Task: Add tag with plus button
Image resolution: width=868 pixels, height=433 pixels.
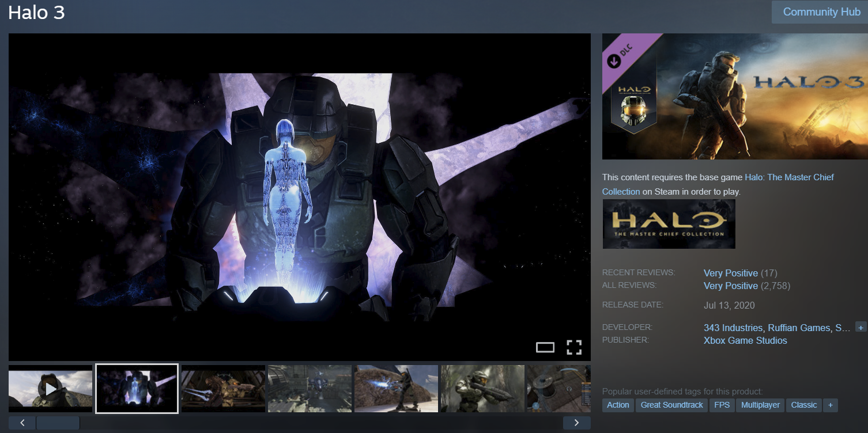Action: [x=831, y=405]
